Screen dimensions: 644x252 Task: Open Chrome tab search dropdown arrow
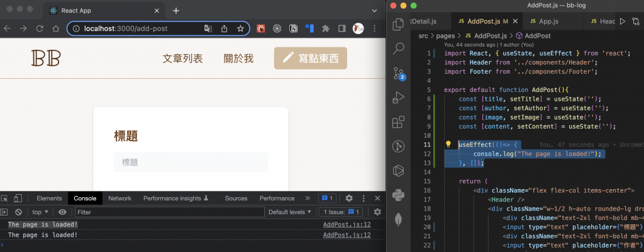point(374,10)
